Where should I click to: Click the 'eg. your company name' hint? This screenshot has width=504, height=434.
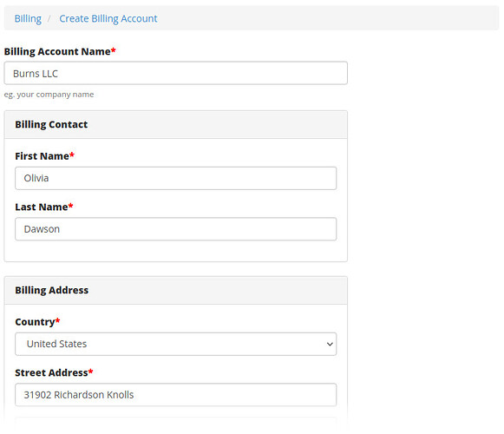(x=49, y=95)
